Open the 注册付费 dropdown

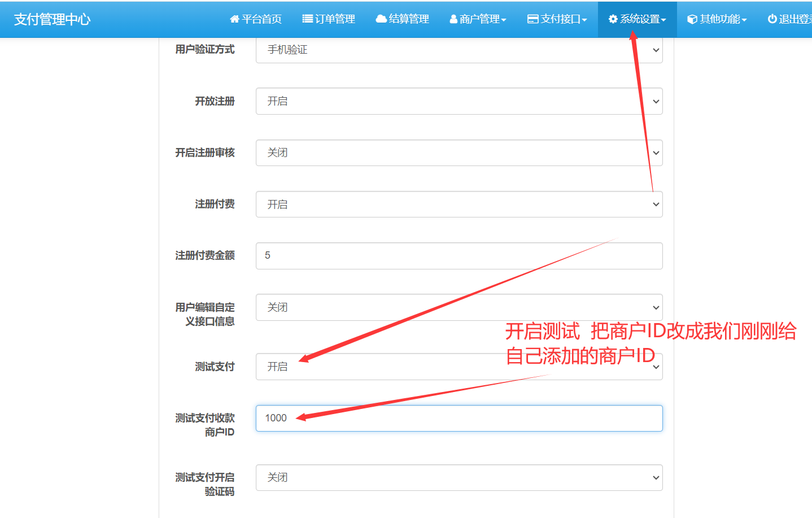459,204
